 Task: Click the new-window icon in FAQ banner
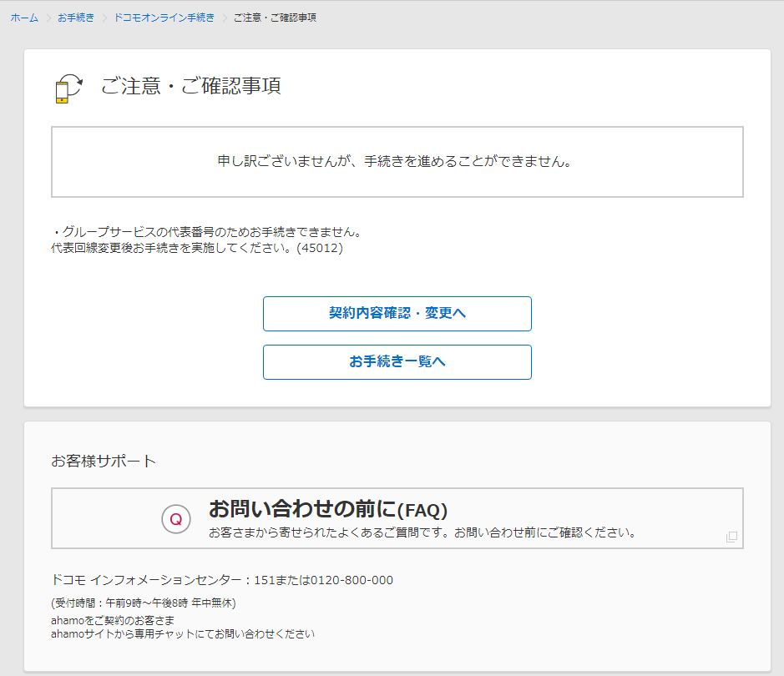tap(731, 537)
